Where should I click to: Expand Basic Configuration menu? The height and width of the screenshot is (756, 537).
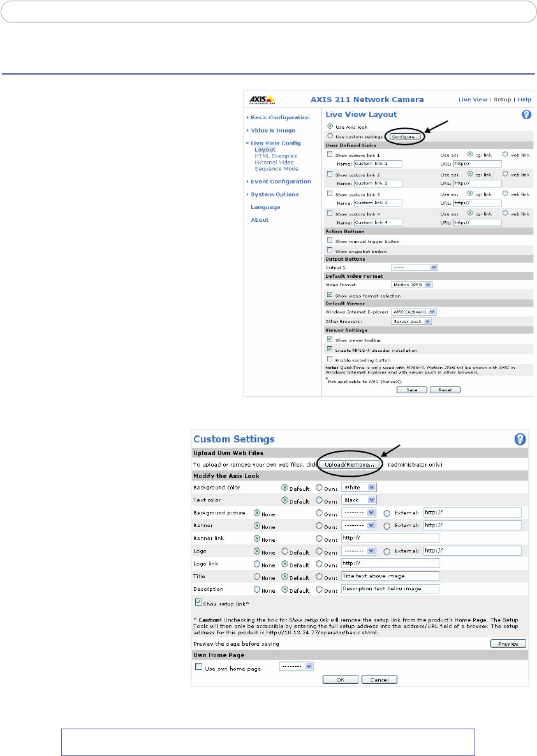[x=280, y=117]
